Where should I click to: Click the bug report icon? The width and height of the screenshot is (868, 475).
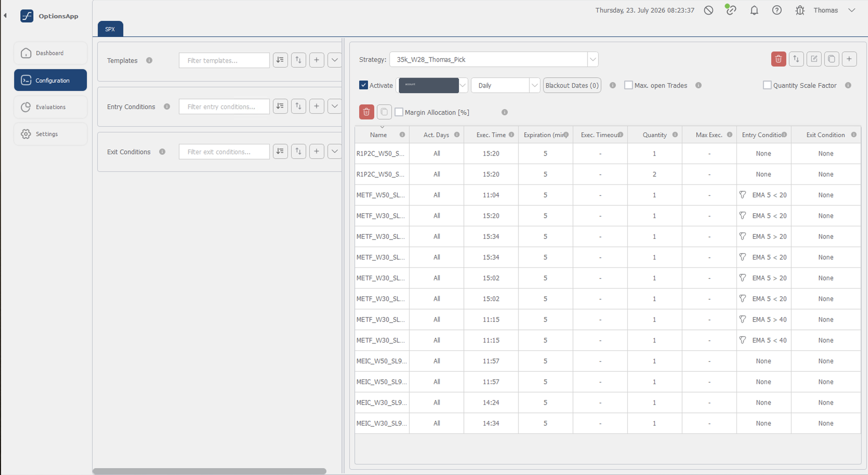point(800,10)
